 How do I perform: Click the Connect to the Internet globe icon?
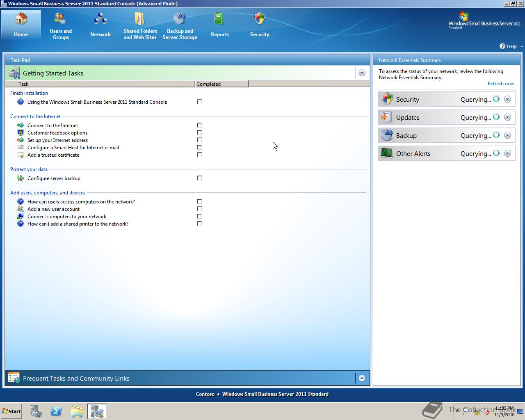(x=21, y=125)
